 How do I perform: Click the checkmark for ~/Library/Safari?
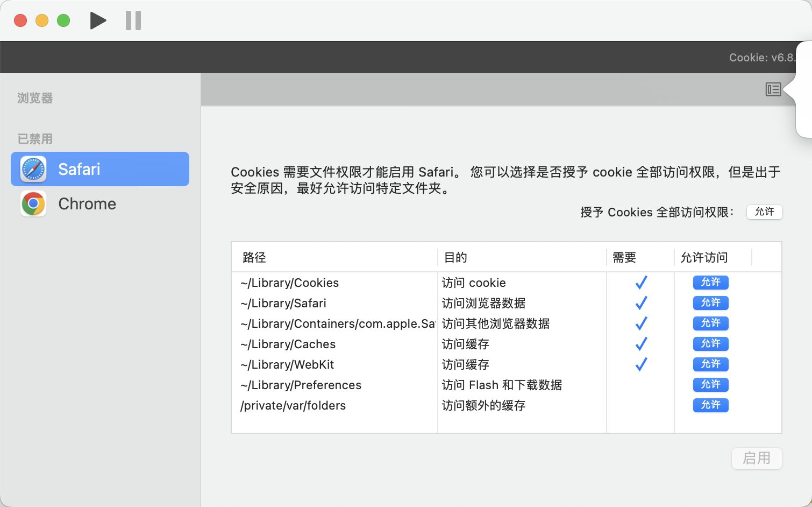click(641, 303)
